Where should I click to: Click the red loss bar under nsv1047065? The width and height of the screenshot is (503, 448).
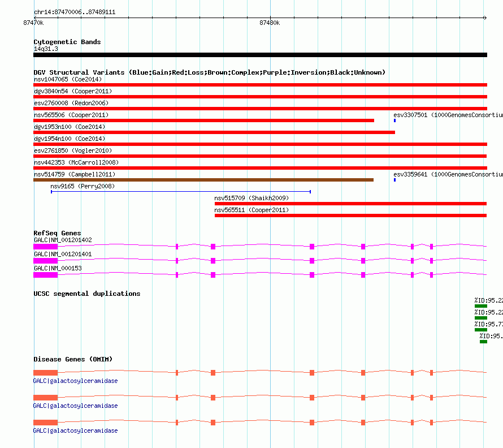tap(260, 85)
